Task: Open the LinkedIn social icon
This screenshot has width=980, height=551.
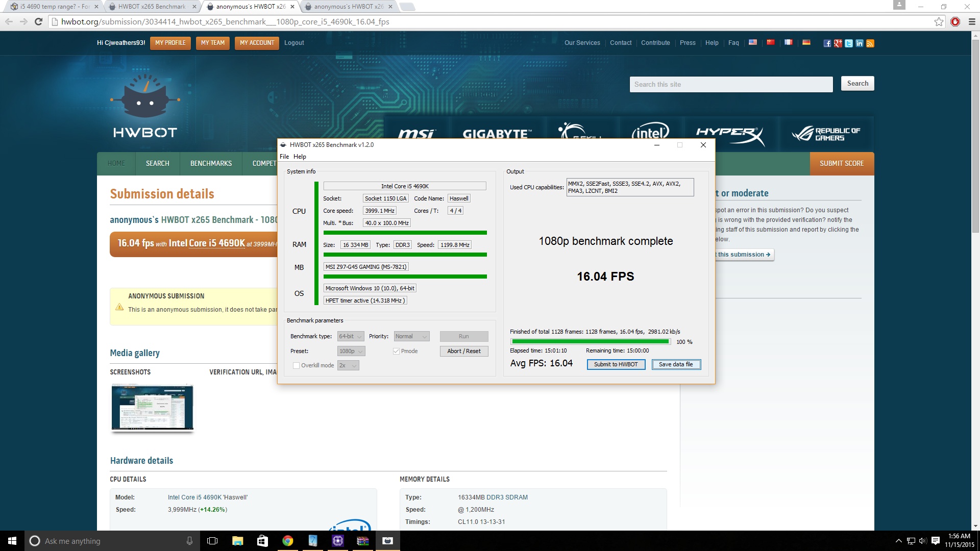Action: 860,43
